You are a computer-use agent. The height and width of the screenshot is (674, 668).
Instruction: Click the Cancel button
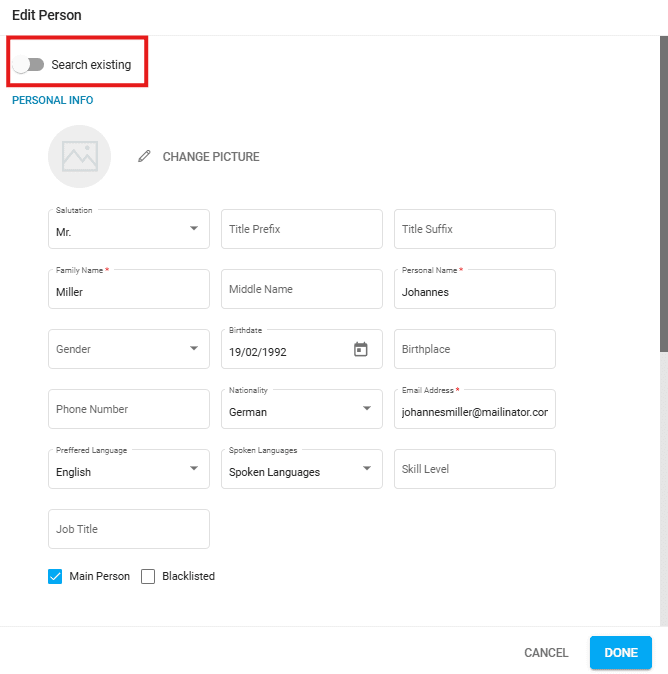(546, 653)
